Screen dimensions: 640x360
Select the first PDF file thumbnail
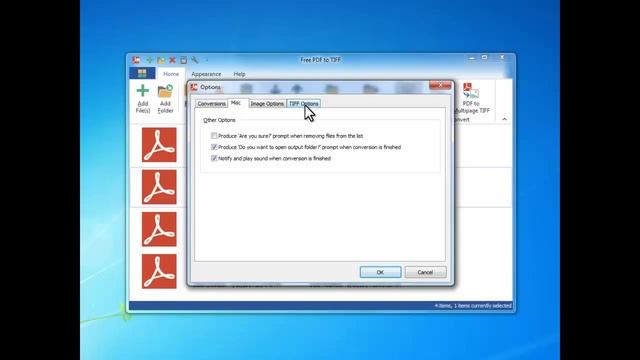click(x=159, y=144)
